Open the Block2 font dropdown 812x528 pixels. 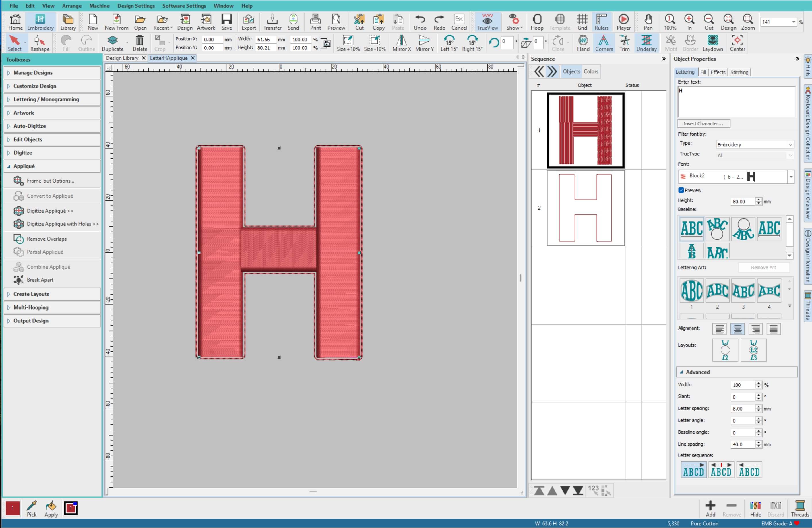click(x=790, y=177)
